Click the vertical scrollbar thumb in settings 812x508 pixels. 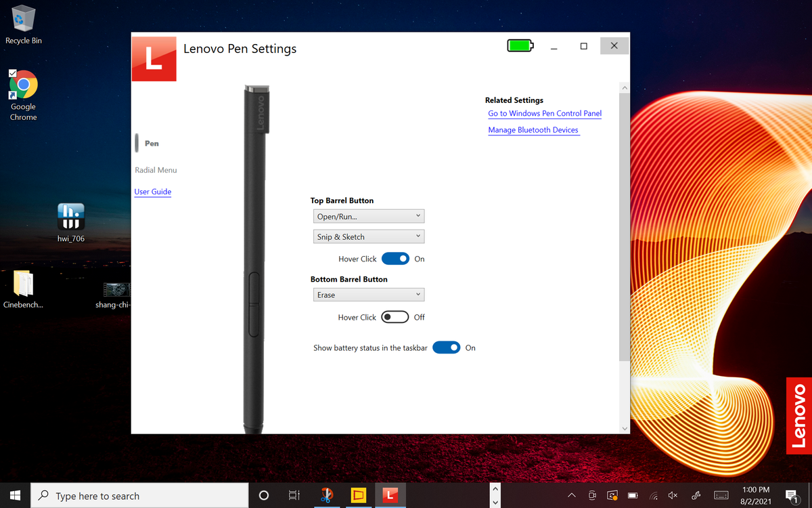click(x=625, y=227)
